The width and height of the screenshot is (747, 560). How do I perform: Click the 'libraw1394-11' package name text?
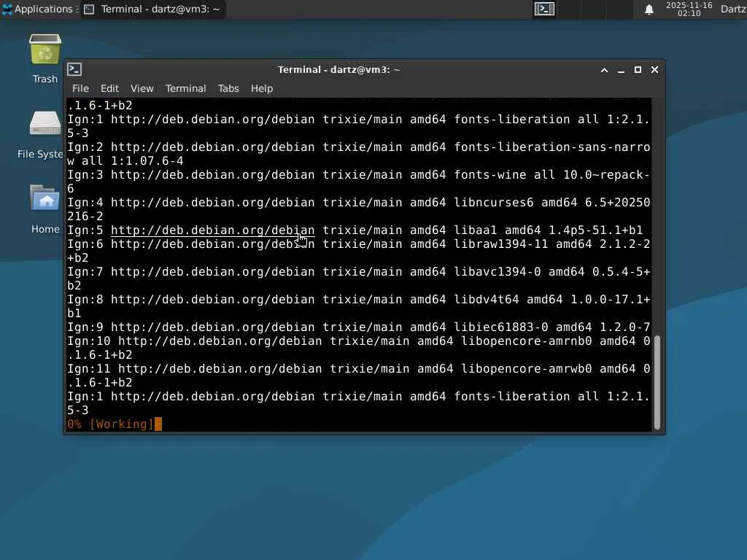coord(500,244)
